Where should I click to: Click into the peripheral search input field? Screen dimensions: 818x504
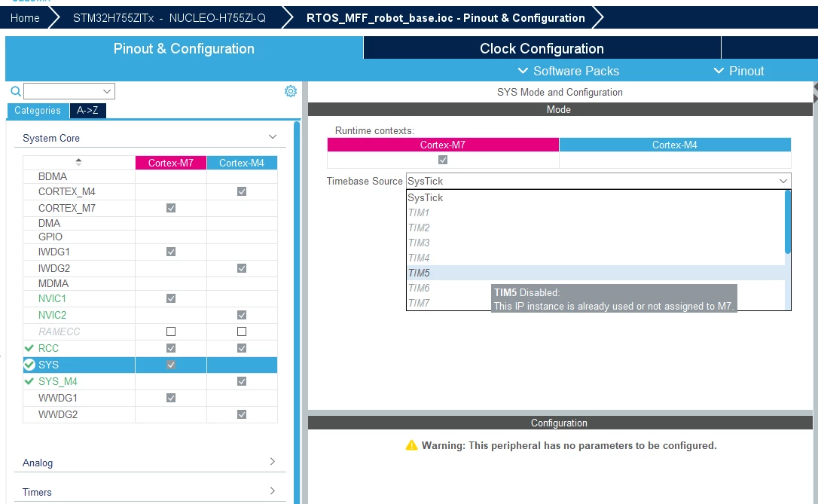click(63, 91)
